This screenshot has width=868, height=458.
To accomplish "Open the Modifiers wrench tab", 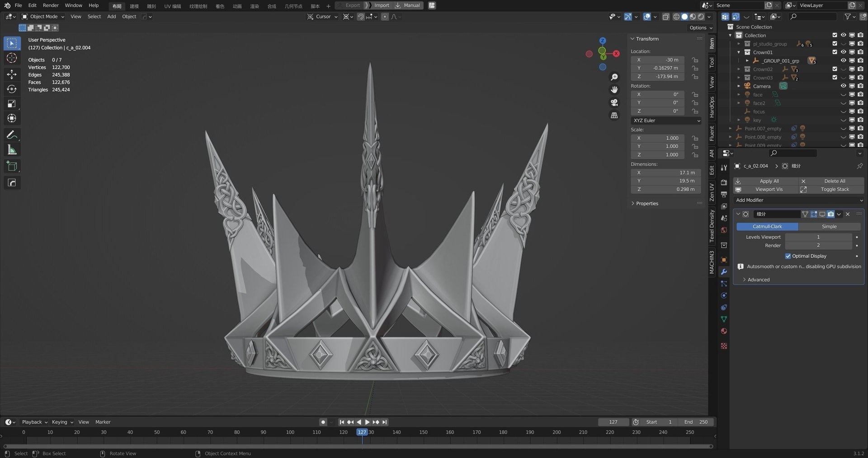I will 724,271.
